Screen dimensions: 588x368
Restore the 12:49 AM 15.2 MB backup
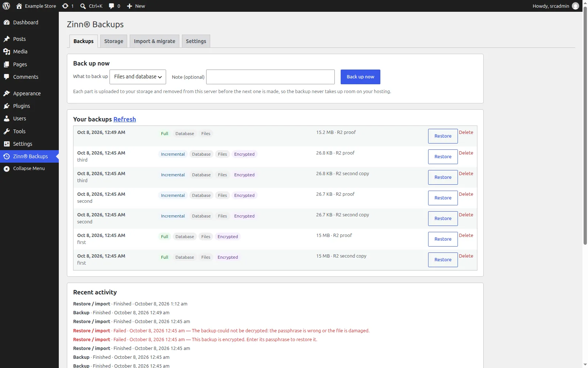pos(443,136)
